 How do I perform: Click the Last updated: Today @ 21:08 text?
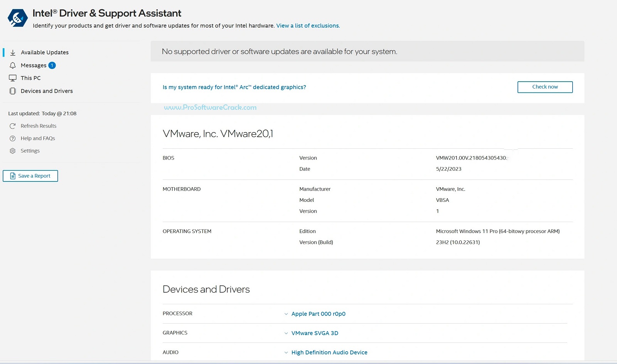click(42, 114)
